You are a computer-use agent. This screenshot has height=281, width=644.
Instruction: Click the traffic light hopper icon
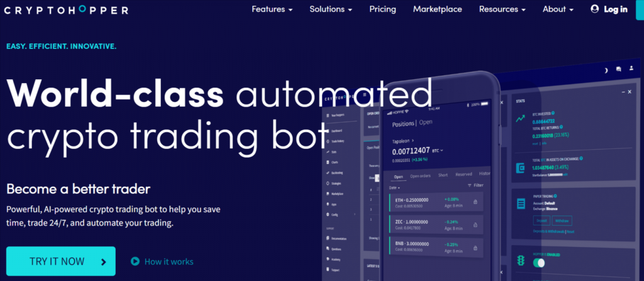point(520,261)
